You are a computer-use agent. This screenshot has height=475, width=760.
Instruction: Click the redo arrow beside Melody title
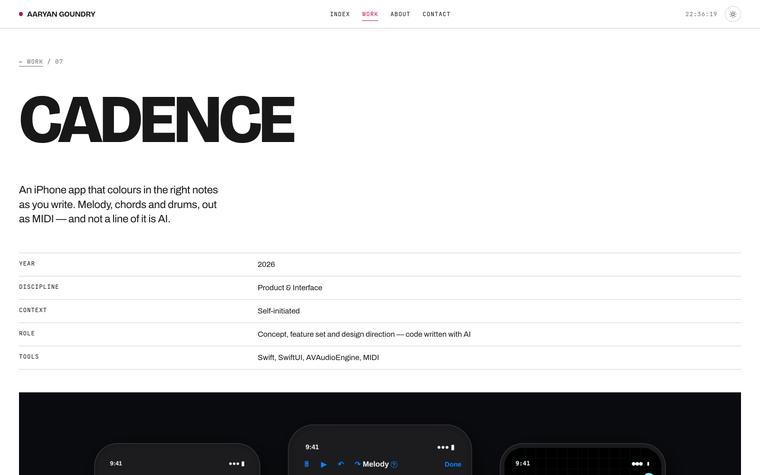click(x=357, y=464)
